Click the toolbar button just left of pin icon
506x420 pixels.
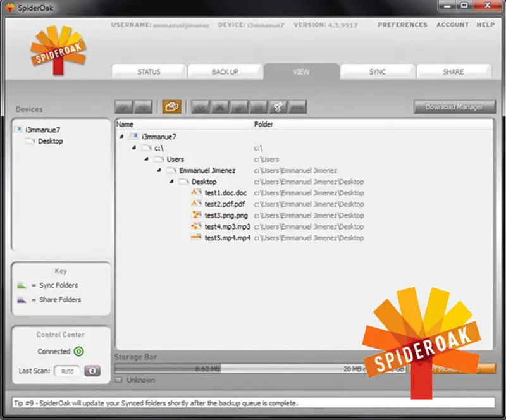(x=259, y=107)
